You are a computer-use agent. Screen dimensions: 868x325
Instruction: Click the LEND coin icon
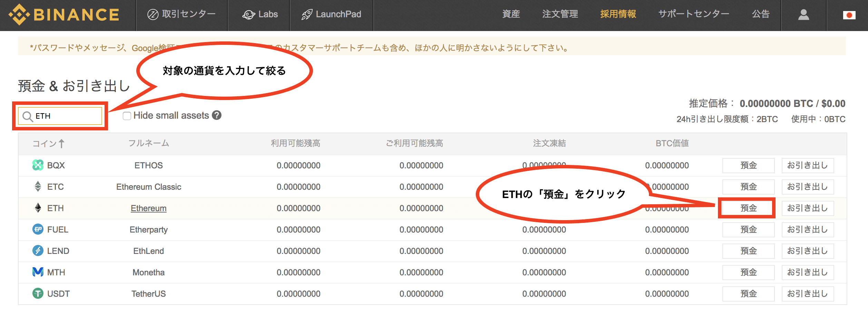[x=38, y=251]
